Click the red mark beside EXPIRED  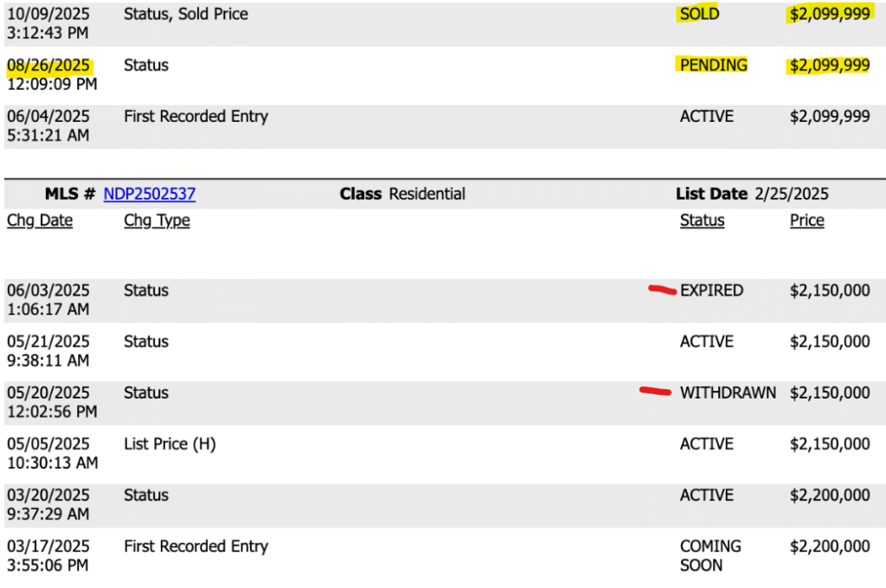[662, 291]
